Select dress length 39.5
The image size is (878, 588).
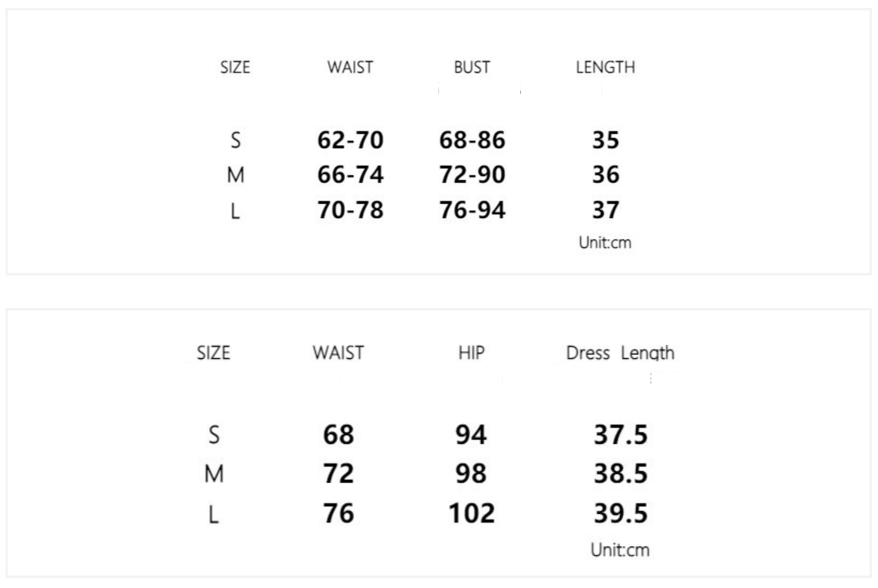point(620,513)
